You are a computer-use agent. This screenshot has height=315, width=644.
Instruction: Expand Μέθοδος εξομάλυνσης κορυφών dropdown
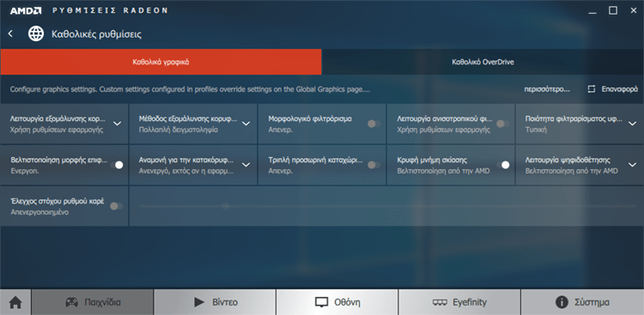click(x=246, y=124)
